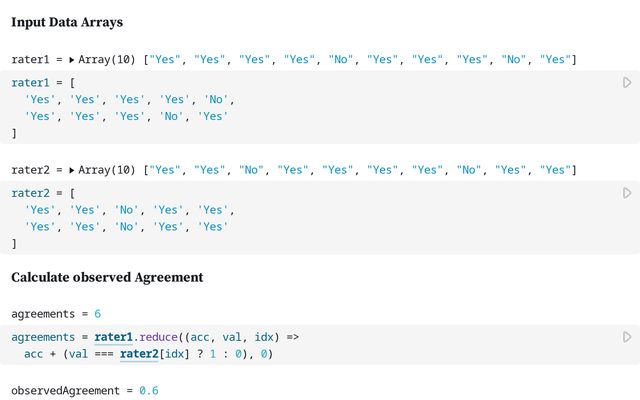Viewport: 640px width, 400px height.
Task: Click the rater1 output variable name
Action: tap(30, 60)
